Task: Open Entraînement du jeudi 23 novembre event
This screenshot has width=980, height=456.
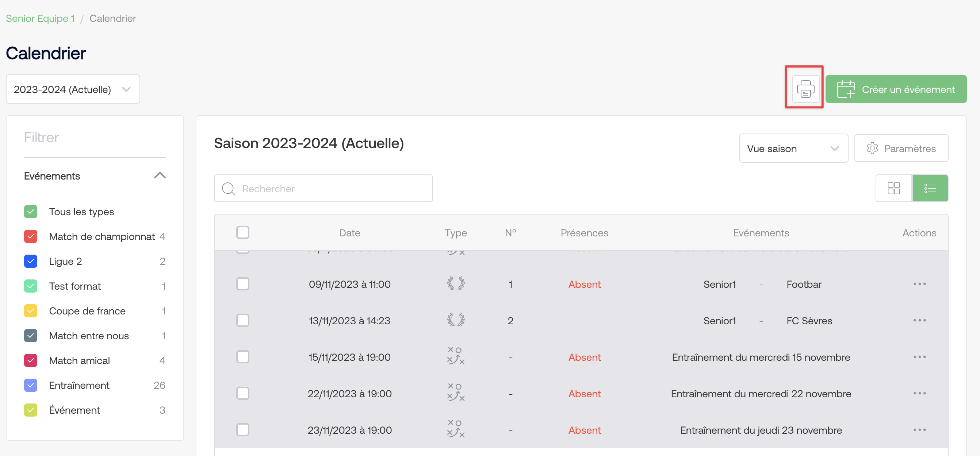Action: tap(761, 430)
